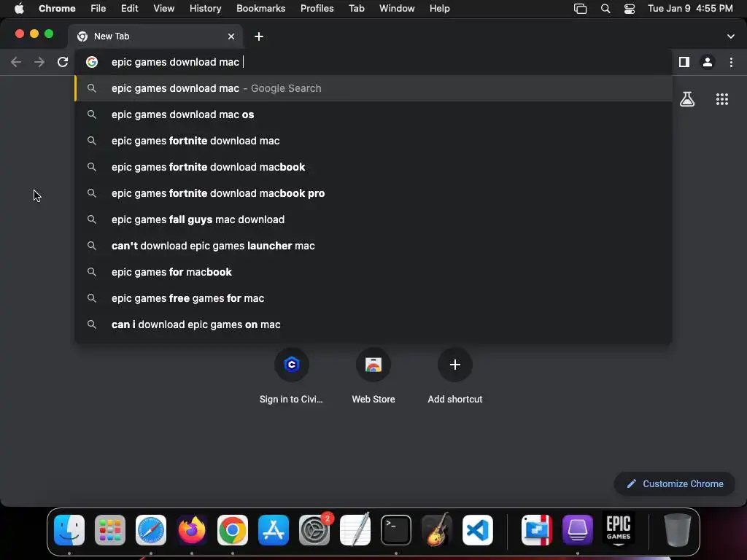Image resolution: width=747 pixels, height=560 pixels.
Task: Open the Search Labs flask icon
Action: 687,99
